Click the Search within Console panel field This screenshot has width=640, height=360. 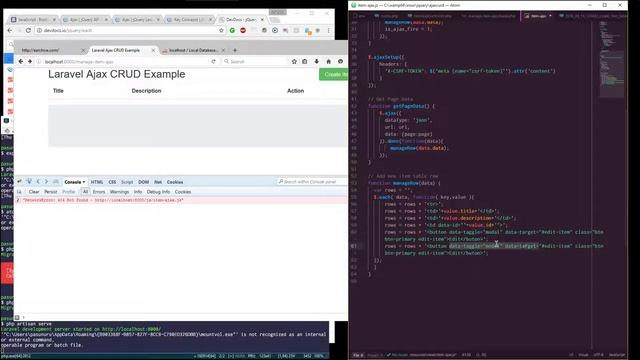click(311, 182)
